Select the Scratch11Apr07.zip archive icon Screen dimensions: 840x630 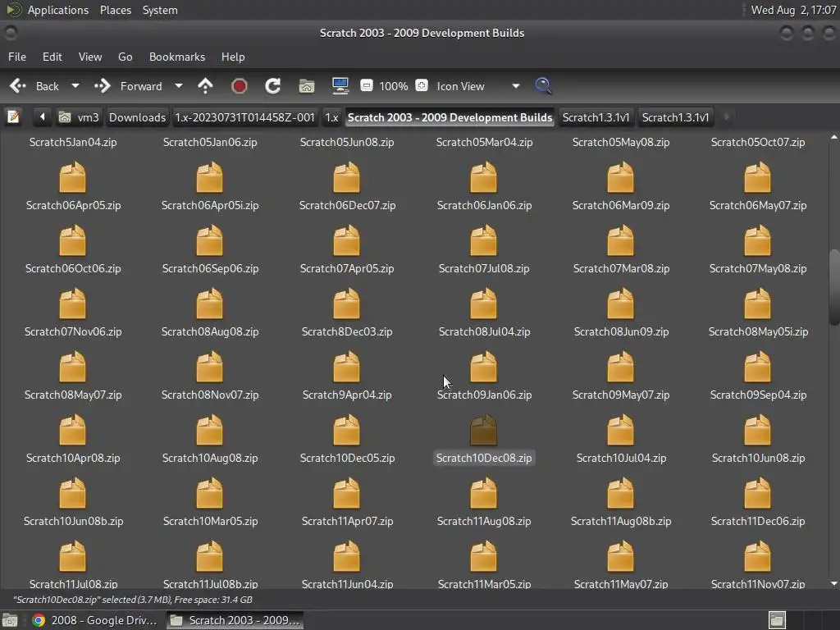tap(347, 493)
